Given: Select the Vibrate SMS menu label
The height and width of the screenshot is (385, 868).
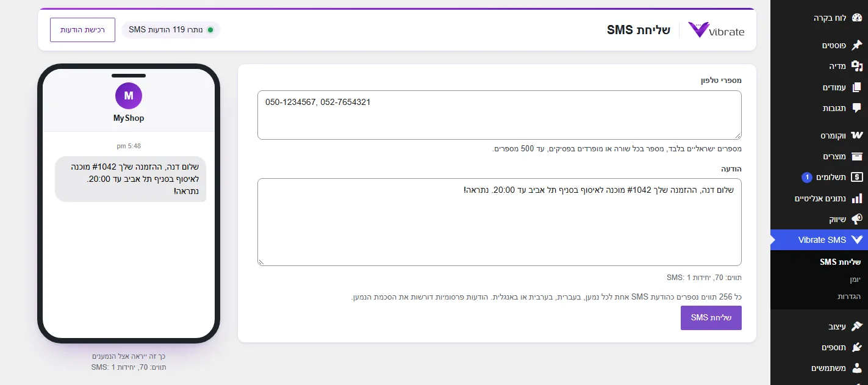Looking at the screenshot, I should pyautogui.click(x=822, y=240).
